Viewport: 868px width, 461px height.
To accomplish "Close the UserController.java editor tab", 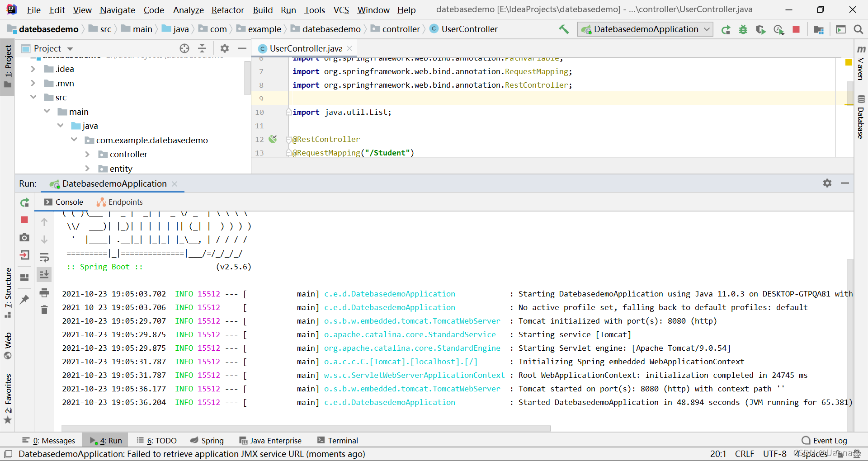I will pyautogui.click(x=349, y=48).
